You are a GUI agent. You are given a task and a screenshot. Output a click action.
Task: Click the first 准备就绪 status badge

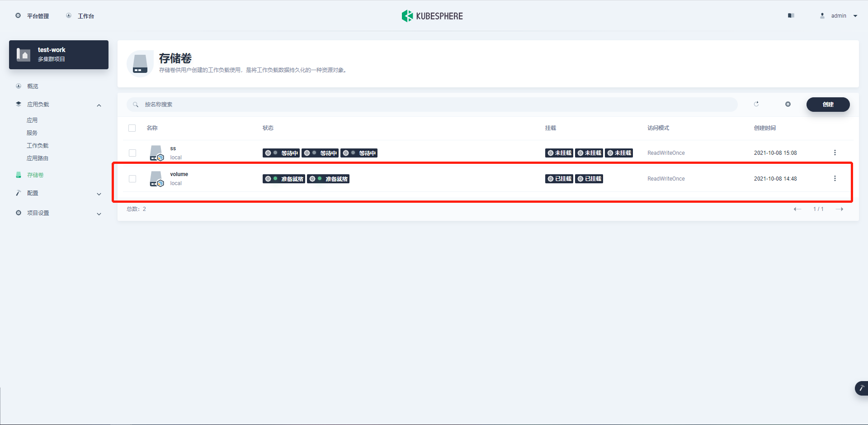284,179
